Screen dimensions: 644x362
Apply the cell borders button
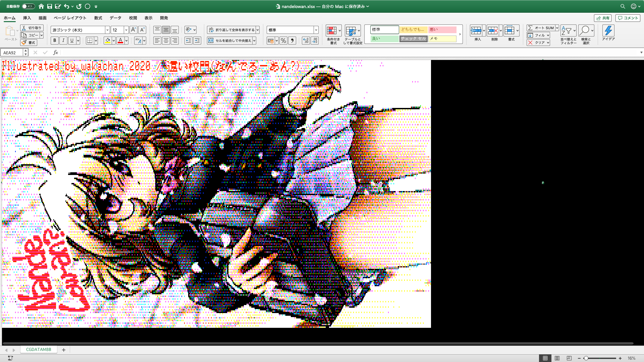click(x=90, y=41)
